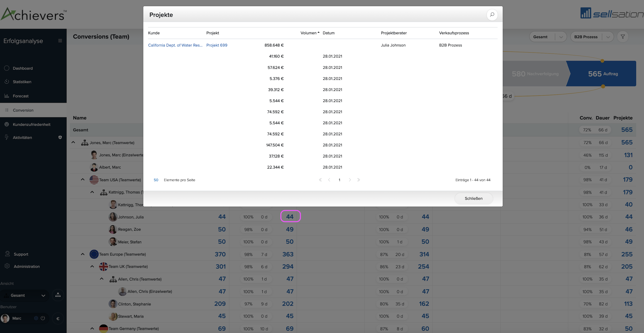The height and width of the screenshot is (333, 644).
Task: Go to last page double-arrow in pagination
Action: pyautogui.click(x=359, y=180)
